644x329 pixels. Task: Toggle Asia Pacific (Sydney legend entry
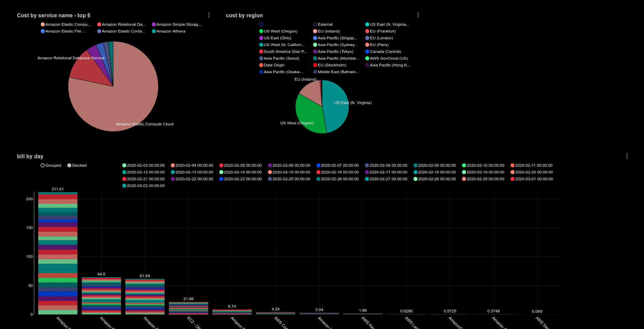[x=336, y=45]
